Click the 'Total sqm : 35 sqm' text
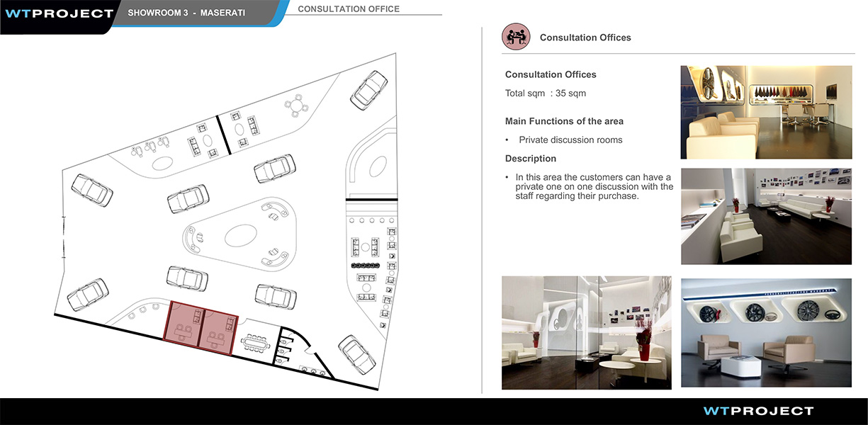 click(x=546, y=93)
